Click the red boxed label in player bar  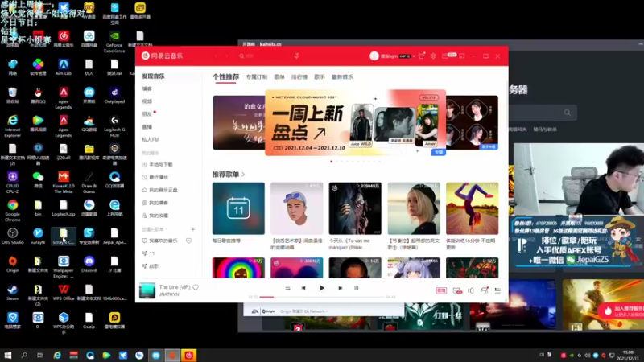pyautogui.click(x=441, y=290)
